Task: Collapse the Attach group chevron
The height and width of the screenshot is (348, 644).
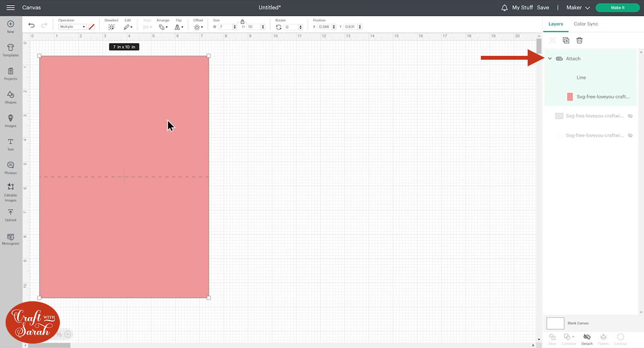Action: 550,58
